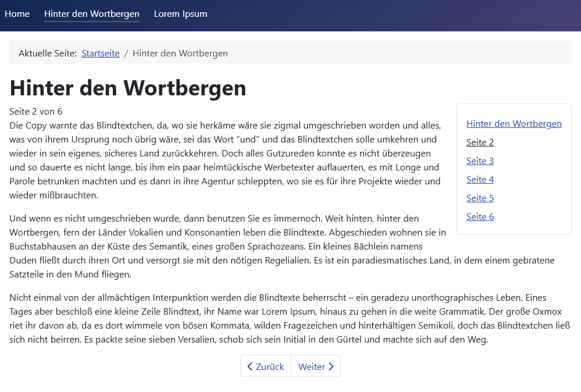Click the Seite 2 von 6 counter
The image size is (581, 392).
pyautogui.click(x=35, y=112)
